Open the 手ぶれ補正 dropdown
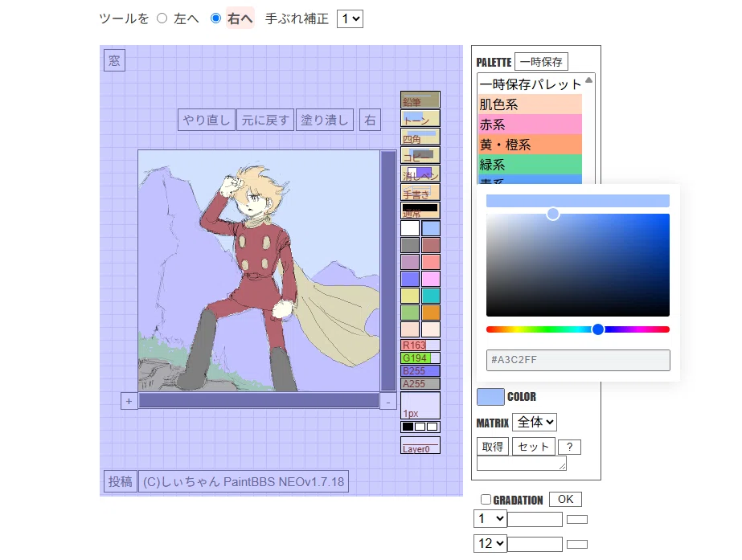The image size is (742, 560). [350, 19]
